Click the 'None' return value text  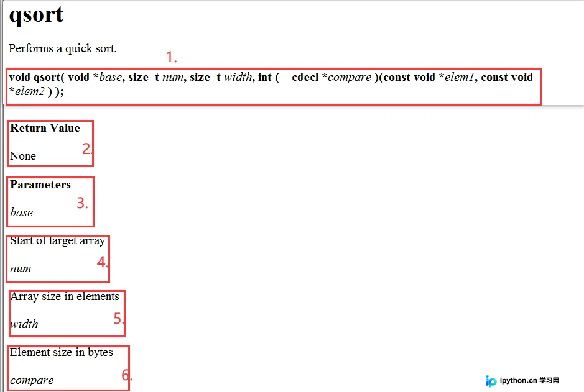tap(23, 156)
